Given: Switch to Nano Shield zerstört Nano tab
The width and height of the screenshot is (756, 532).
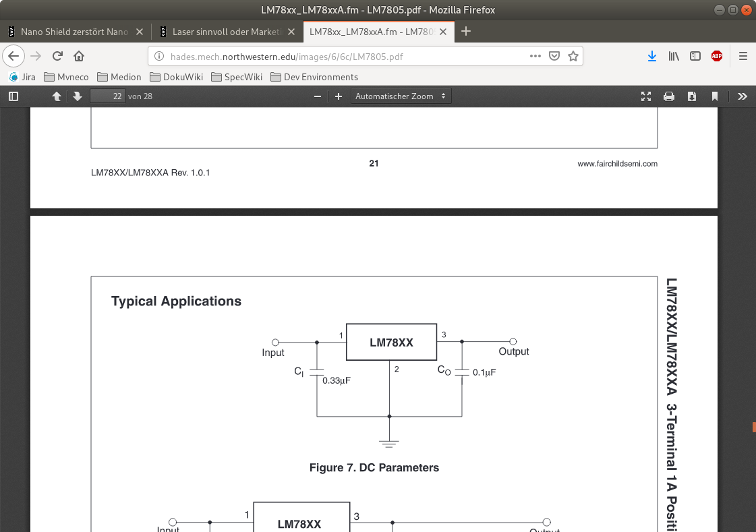Looking at the screenshot, I should (75, 32).
